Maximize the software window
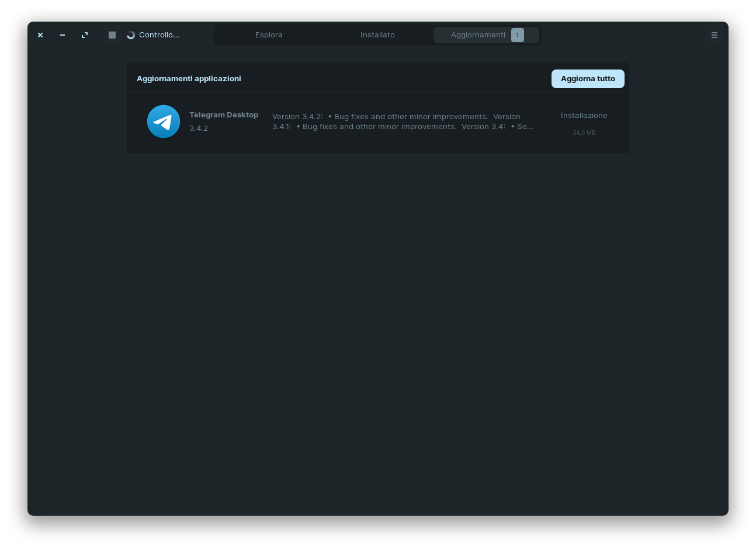Image resolution: width=756 pixels, height=549 pixels. [85, 35]
